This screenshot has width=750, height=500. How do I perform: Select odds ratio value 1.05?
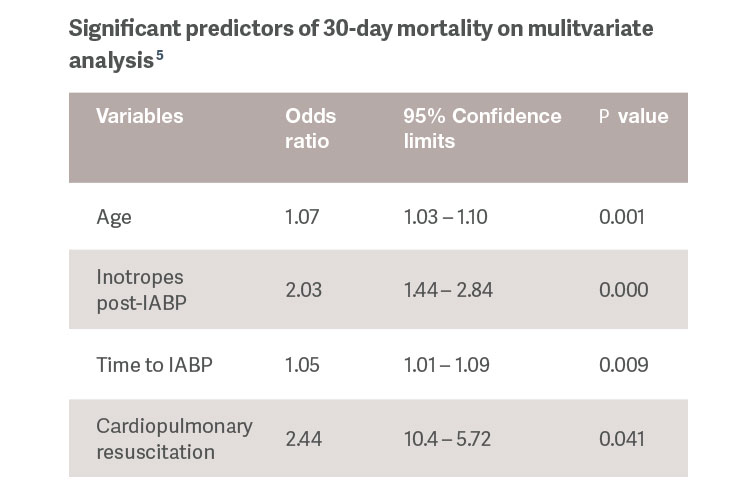[303, 365]
